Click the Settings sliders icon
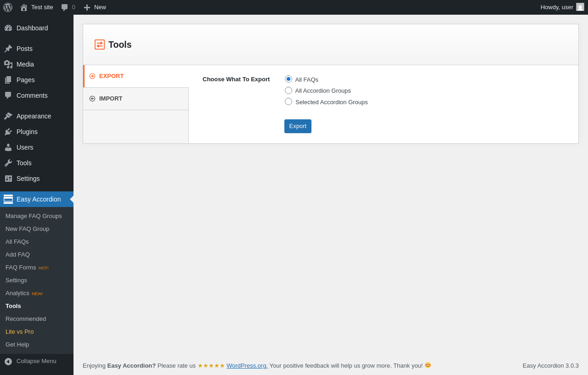The image size is (588, 375). (8, 179)
